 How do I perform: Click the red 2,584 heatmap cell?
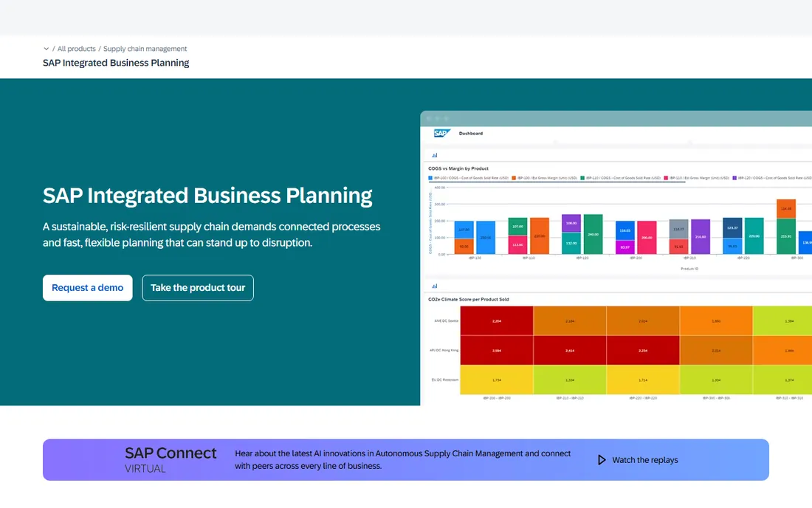point(497,351)
